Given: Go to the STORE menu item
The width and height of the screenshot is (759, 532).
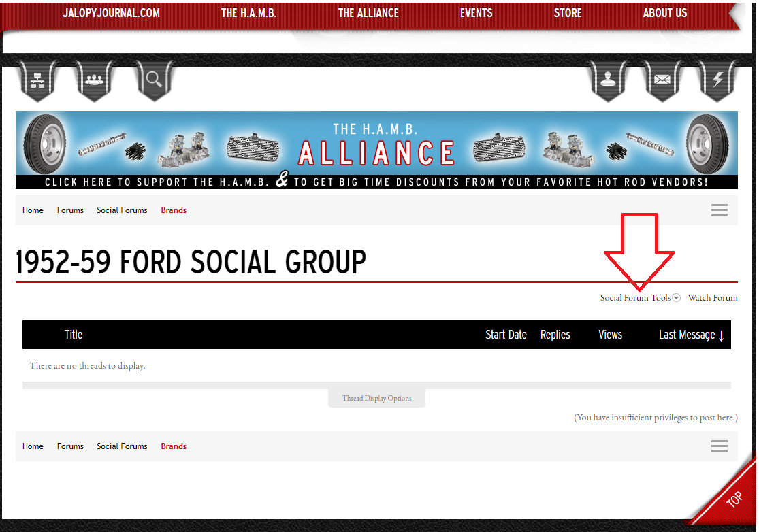Looking at the screenshot, I should click(x=568, y=13).
